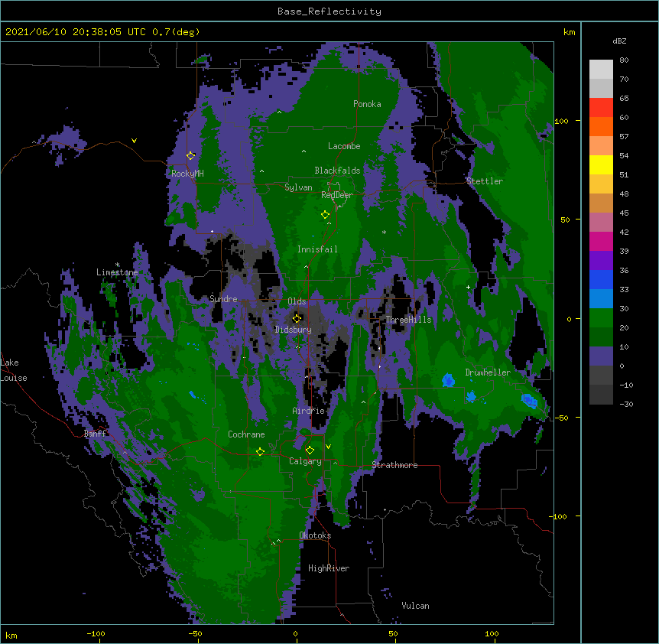
Task: Click the asterisk marker above Limestone
Action: point(117,265)
